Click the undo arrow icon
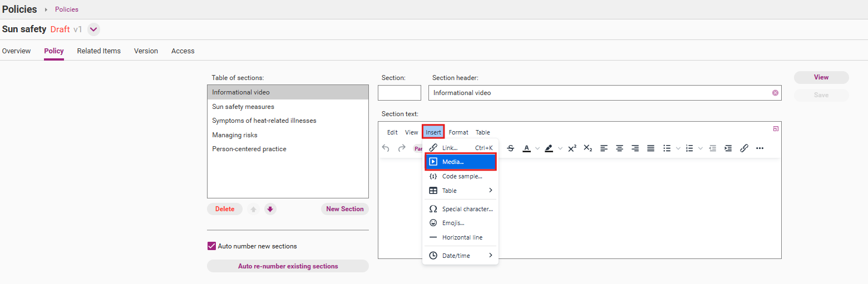The width and height of the screenshot is (868, 284). pos(386,148)
